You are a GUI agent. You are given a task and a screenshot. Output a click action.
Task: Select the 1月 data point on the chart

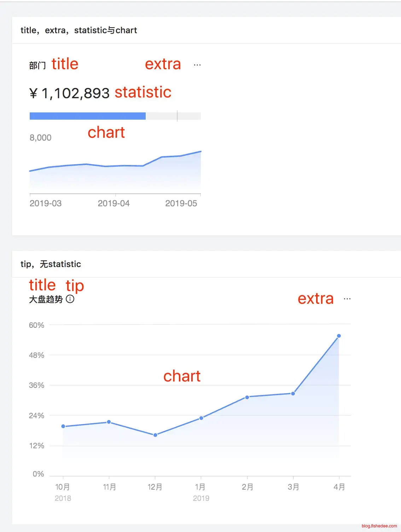[x=201, y=418]
